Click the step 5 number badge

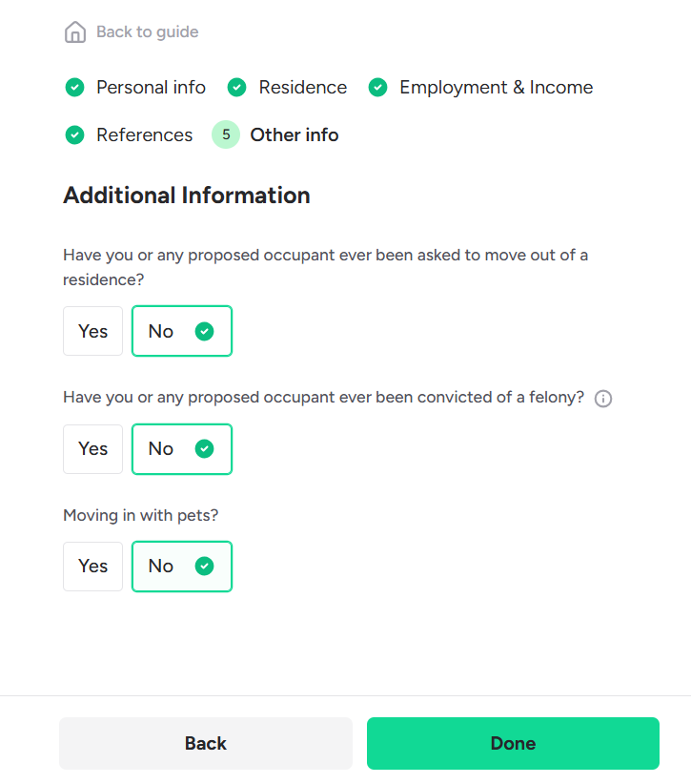pyautogui.click(x=226, y=135)
